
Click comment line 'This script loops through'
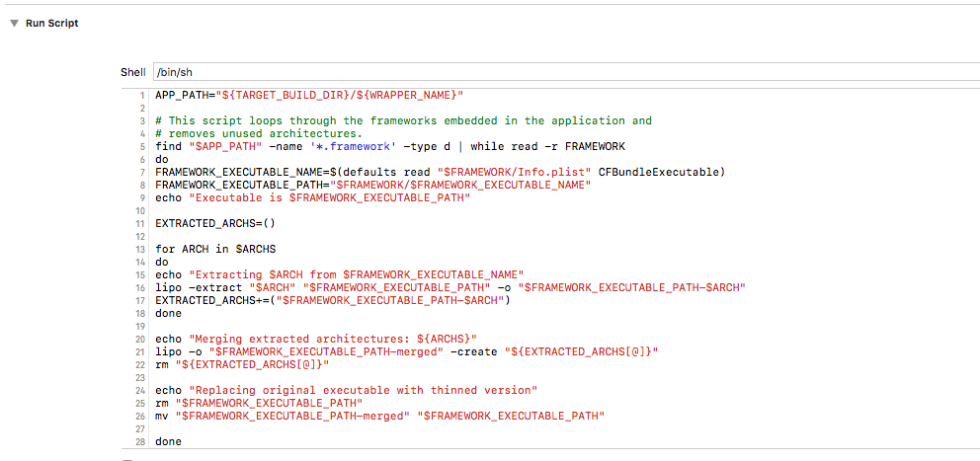click(404, 121)
